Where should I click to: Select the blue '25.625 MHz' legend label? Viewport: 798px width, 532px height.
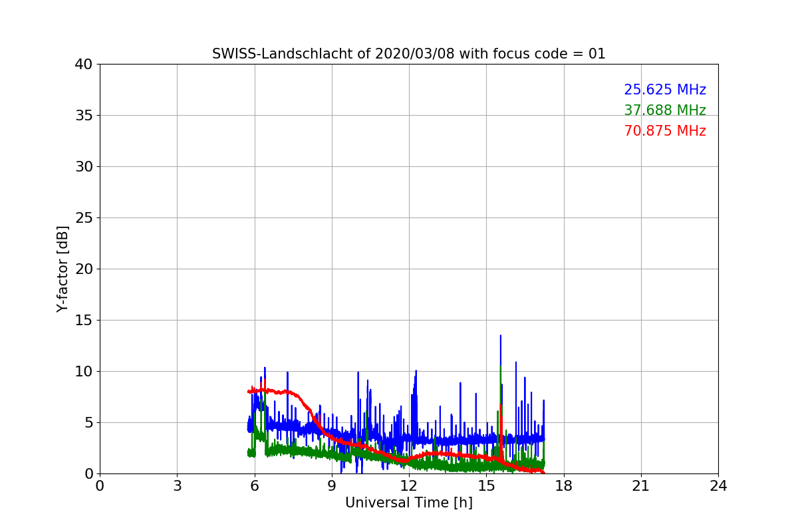click(665, 90)
